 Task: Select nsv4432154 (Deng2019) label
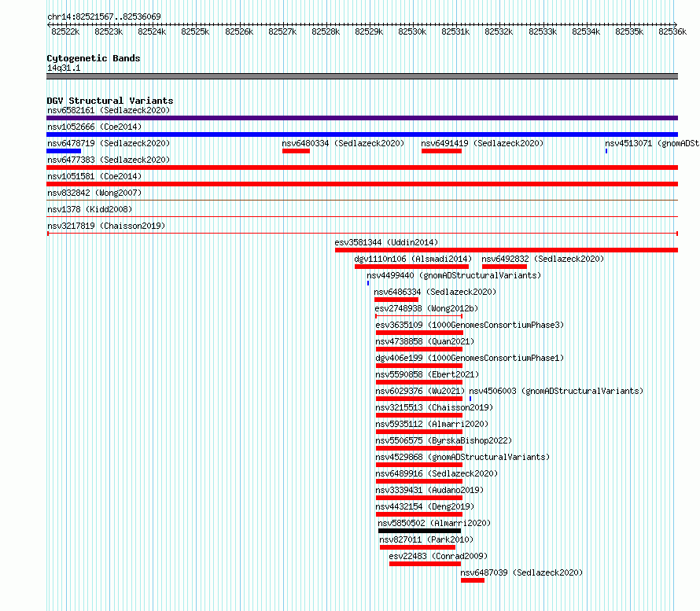click(425, 506)
